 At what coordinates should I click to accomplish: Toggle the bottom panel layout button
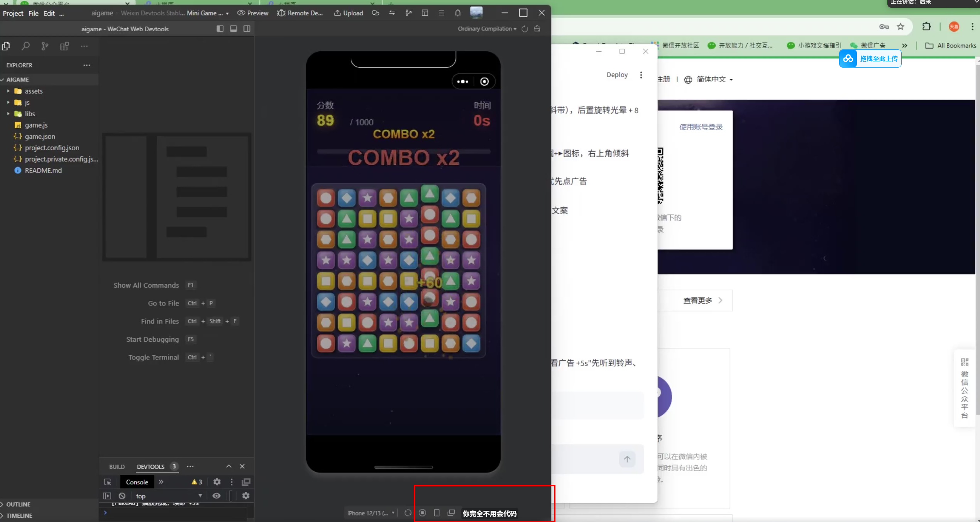[x=234, y=29]
